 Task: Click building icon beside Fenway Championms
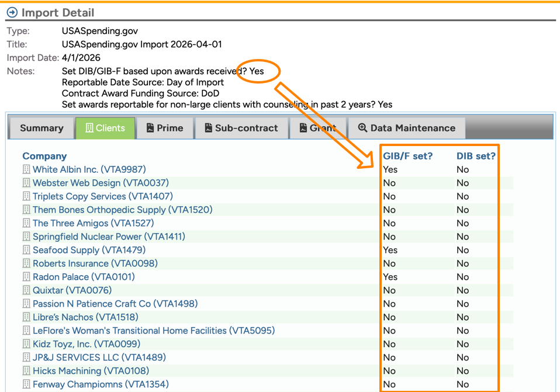[26, 384]
